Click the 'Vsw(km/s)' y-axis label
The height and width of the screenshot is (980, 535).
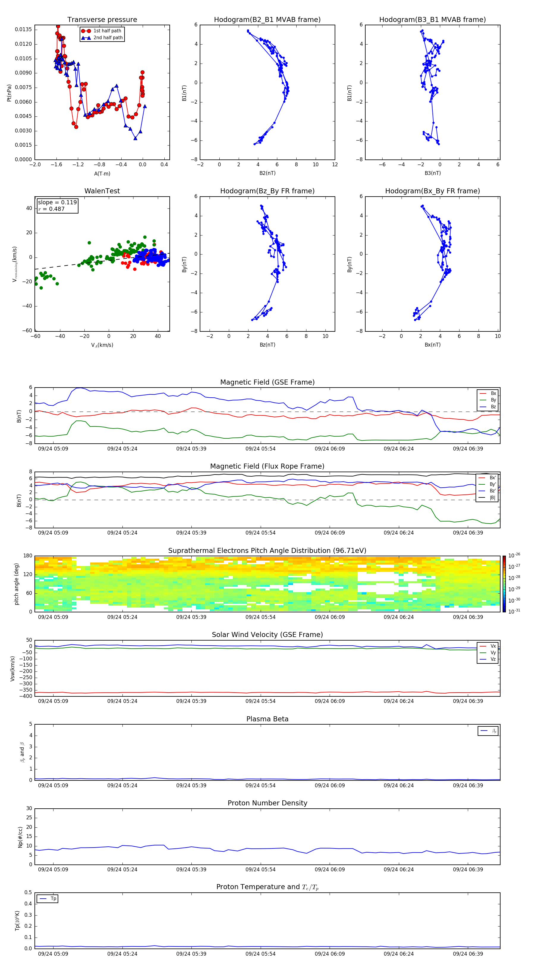pos(12,668)
